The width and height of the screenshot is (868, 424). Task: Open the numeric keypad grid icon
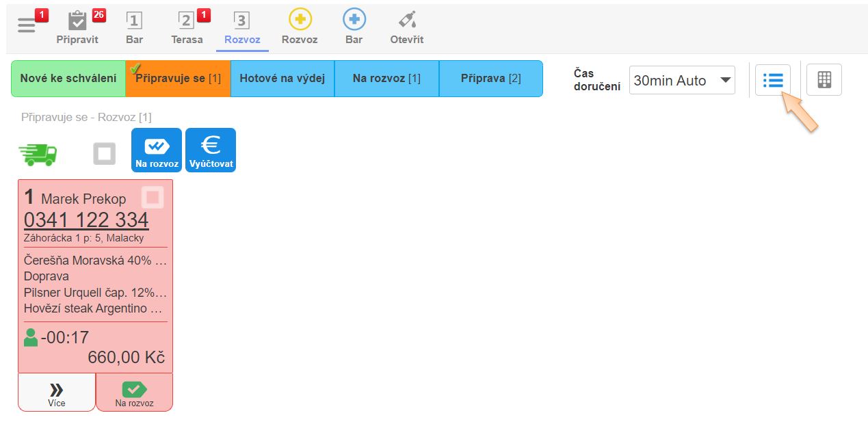click(824, 80)
